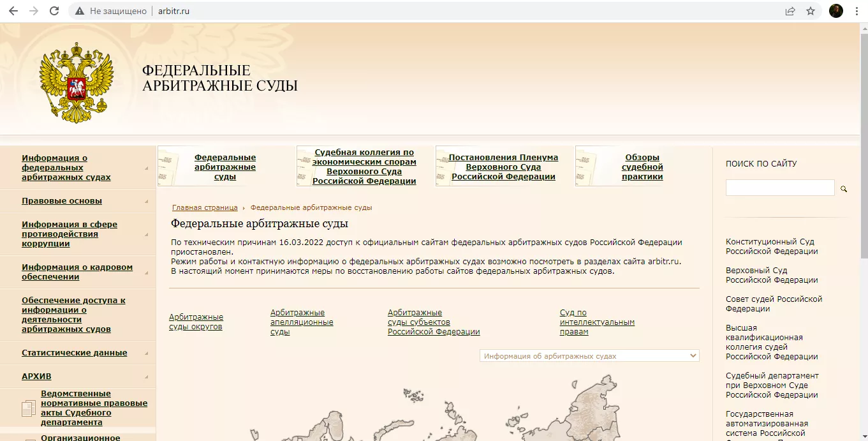Click the Главная страница breadcrumb

tap(204, 208)
